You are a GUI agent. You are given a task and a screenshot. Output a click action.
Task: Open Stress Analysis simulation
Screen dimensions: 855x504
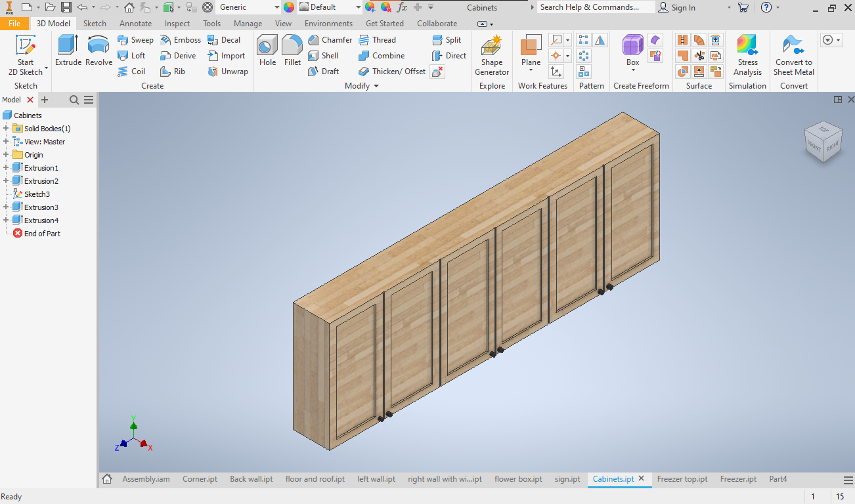747,56
